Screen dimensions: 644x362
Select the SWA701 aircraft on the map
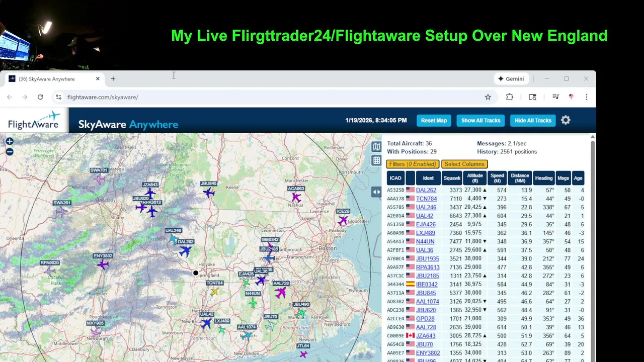[x=100, y=178]
